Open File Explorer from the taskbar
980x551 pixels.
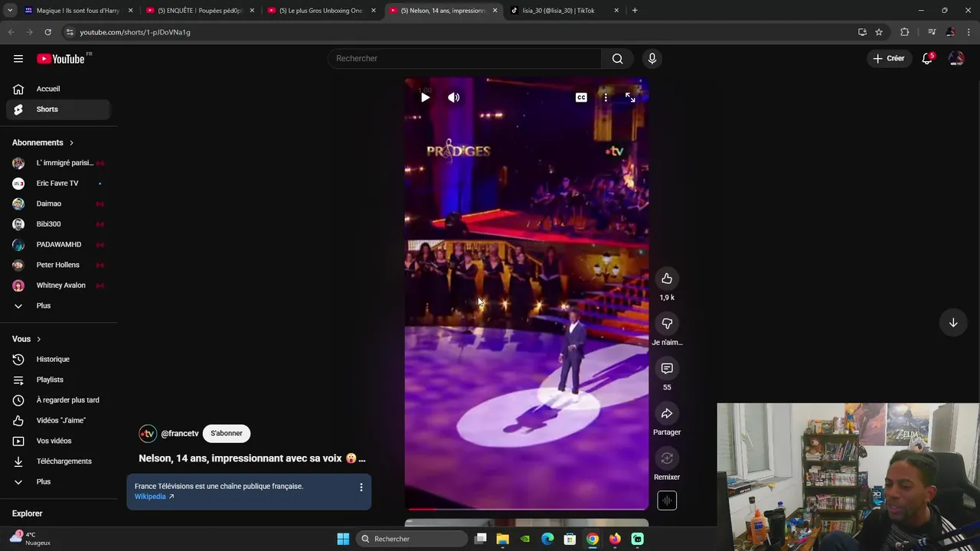coord(503,539)
